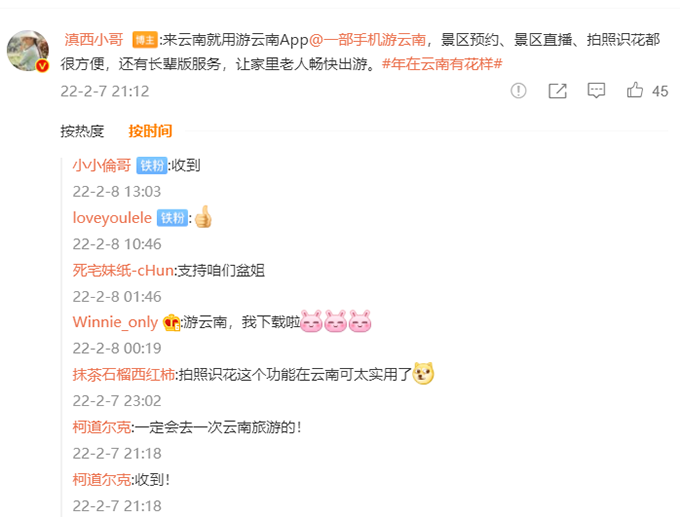Screen dimensions: 680x517
Task: Click the report exclamation icon
Action: point(518,91)
